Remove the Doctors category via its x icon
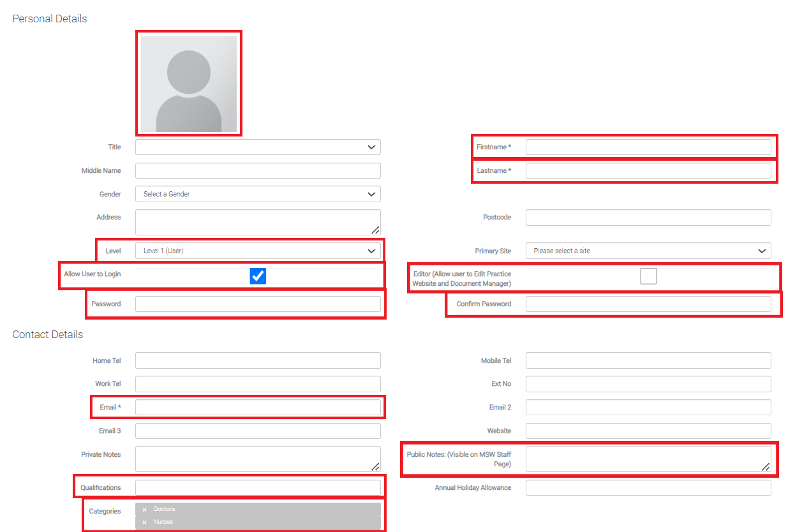This screenshot has height=532, width=795. pos(144,509)
